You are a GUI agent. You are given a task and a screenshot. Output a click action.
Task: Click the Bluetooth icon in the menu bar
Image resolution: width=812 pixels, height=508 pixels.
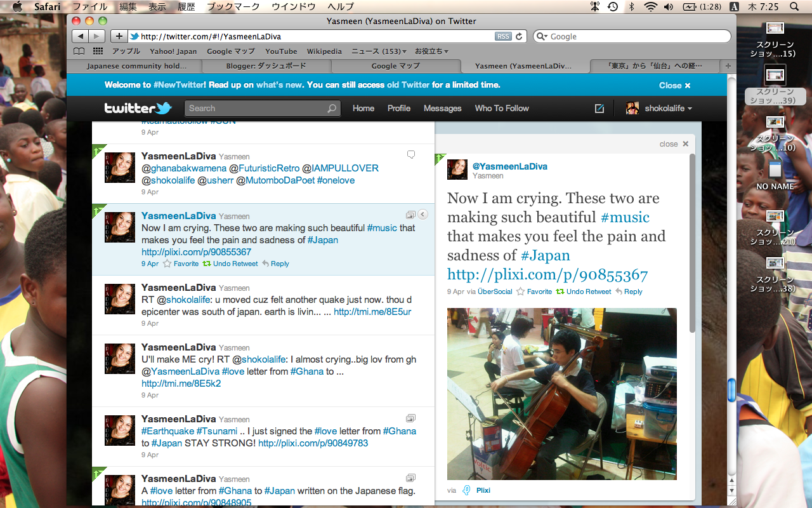coord(631,6)
